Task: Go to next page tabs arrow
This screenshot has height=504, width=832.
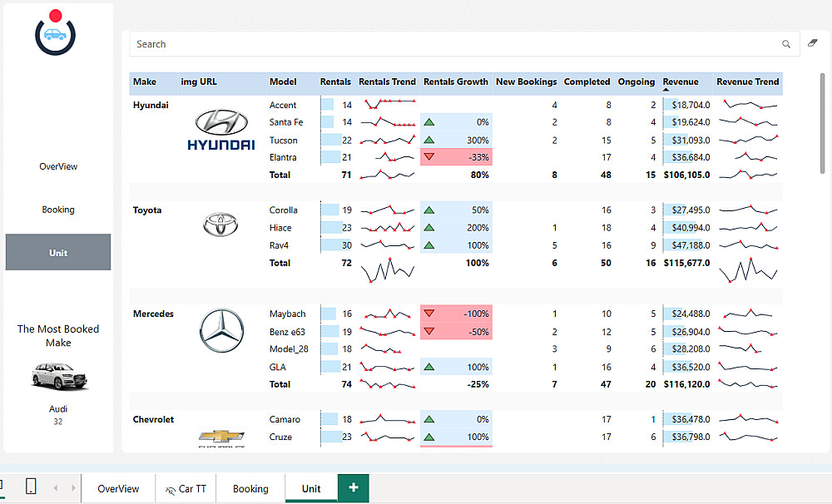Action: pos(73,487)
